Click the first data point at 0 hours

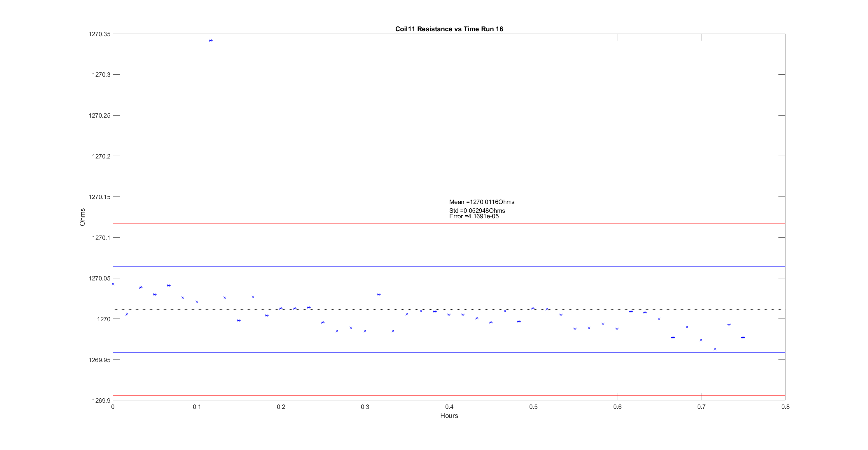click(113, 284)
